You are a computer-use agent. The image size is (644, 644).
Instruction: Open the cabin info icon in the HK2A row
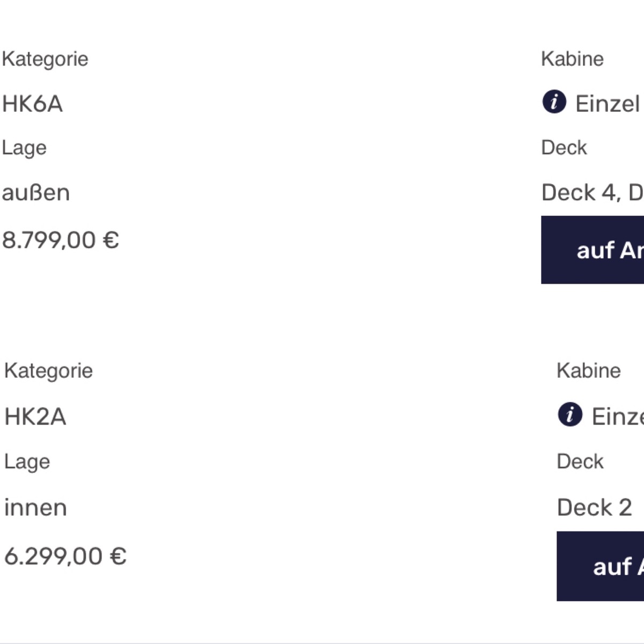click(570, 415)
